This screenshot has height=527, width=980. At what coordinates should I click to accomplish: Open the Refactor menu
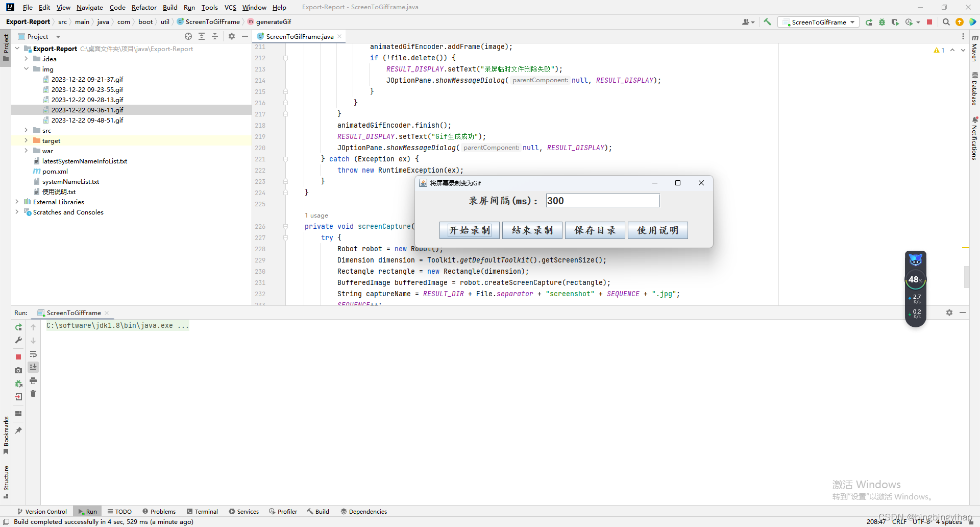144,7
